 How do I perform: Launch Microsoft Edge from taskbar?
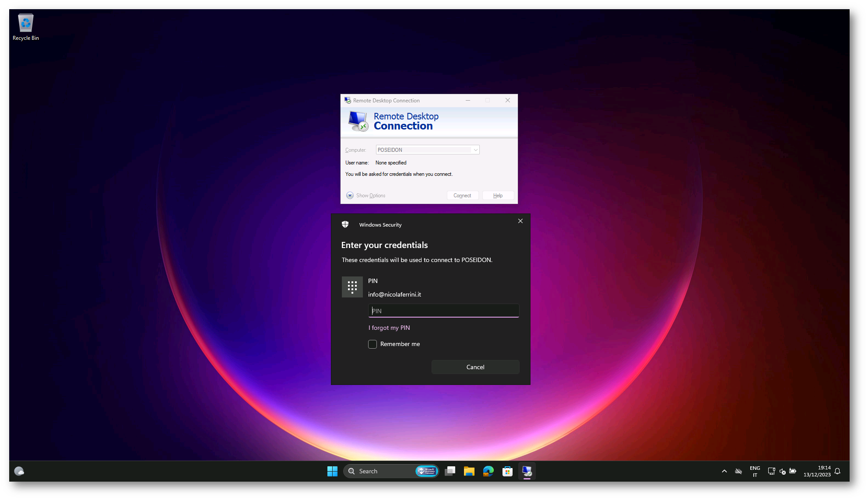pos(488,471)
